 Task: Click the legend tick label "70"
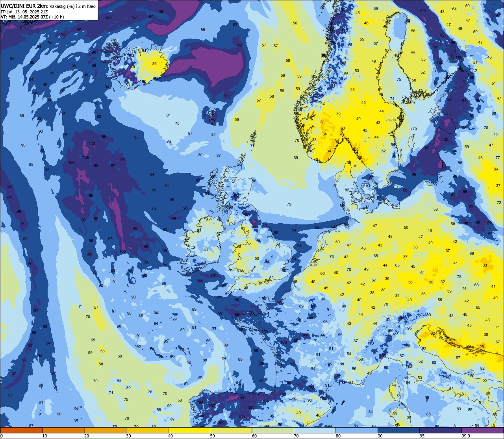click(296, 436)
